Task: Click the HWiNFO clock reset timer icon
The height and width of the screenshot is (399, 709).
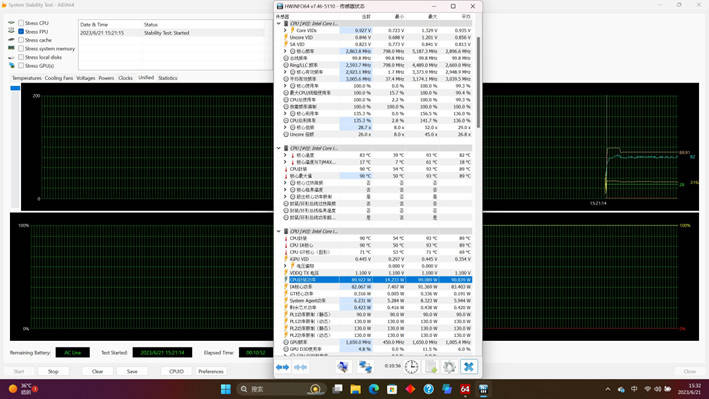Action: coord(411,367)
